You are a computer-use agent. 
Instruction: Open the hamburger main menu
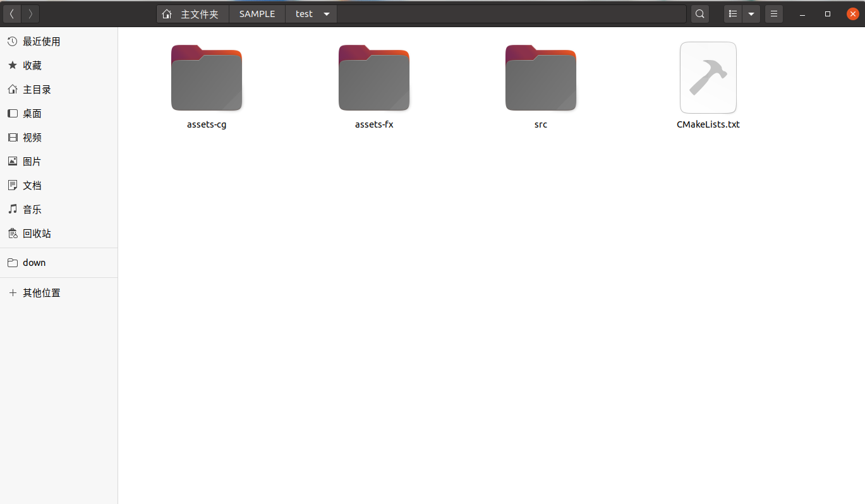(774, 14)
